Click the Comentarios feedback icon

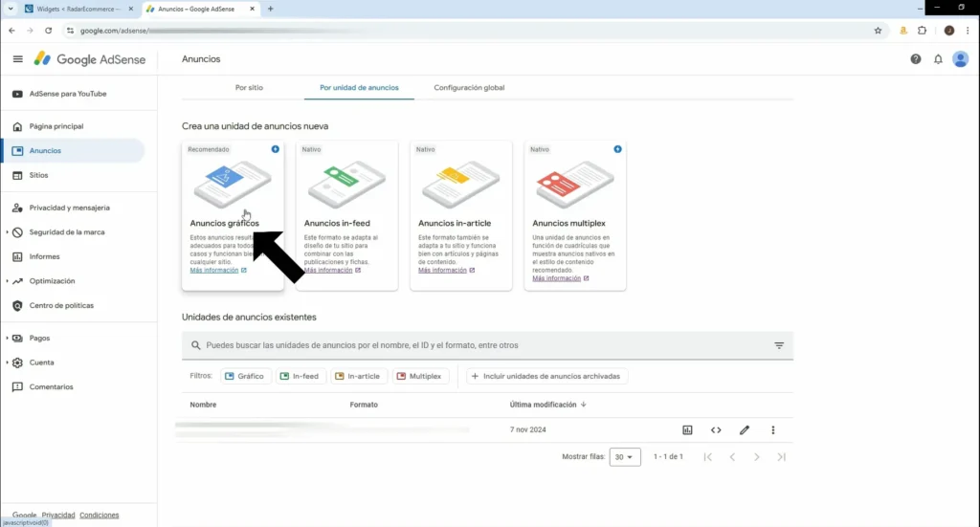point(17,387)
